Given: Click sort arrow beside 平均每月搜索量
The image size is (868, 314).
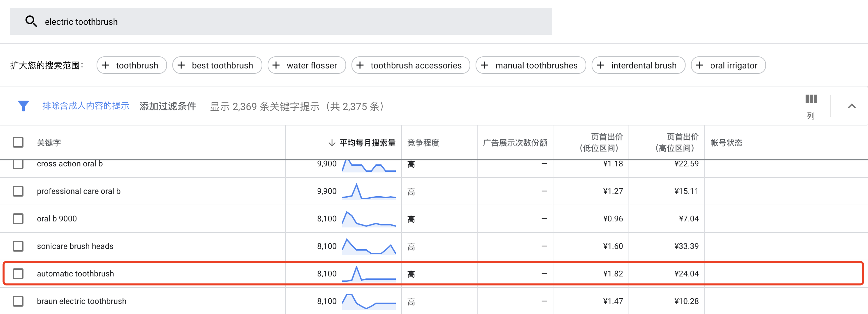Looking at the screenshot, I should pyautogui.click(x=332, y=143).
